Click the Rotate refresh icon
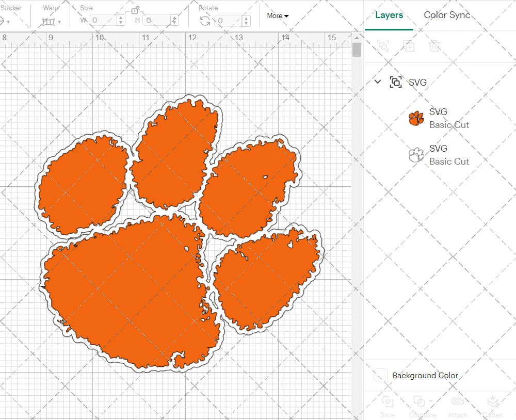The height and width of the screenshot is (420, 516). click(205, 20)
